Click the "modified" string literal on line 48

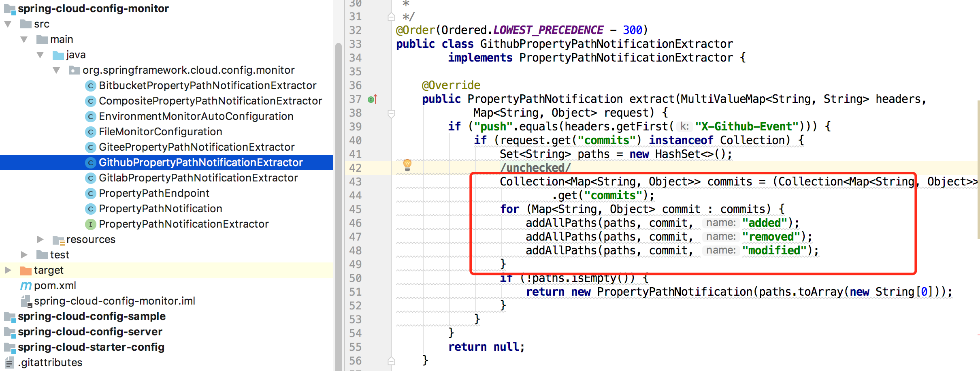click(774, 251)
